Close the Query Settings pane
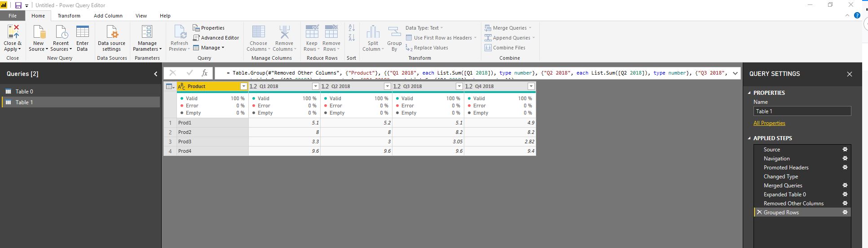The image size is (868, 248). coord(849,74)
